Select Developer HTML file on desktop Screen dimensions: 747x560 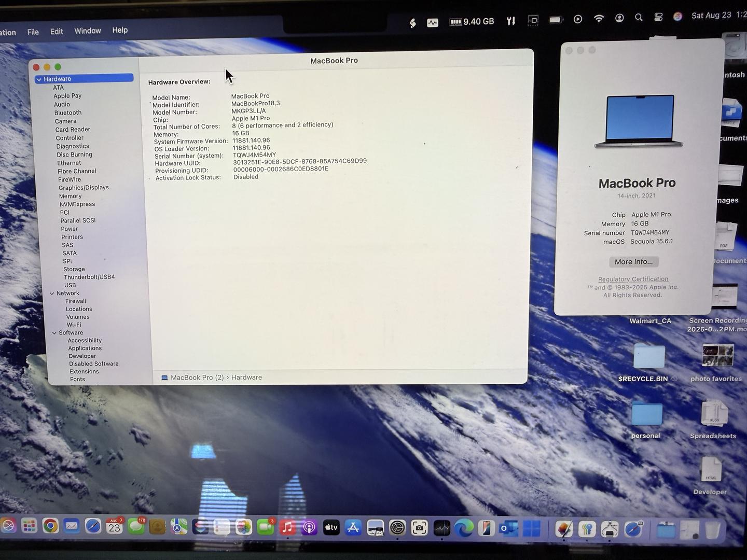click(711, 470)
